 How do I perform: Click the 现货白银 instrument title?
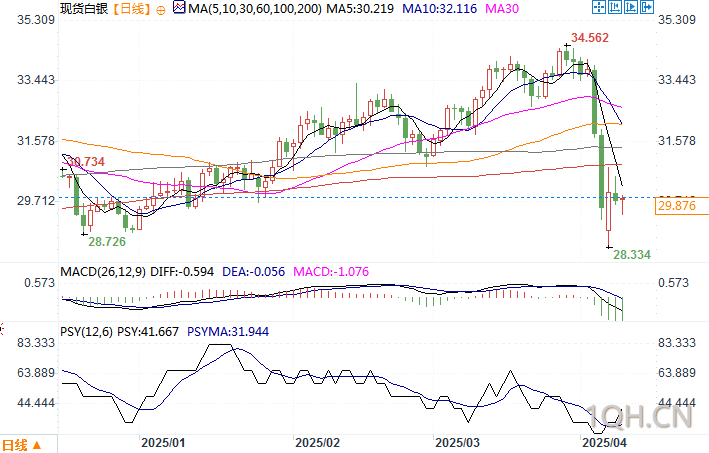pyautogui.click(x=84, y=9)
